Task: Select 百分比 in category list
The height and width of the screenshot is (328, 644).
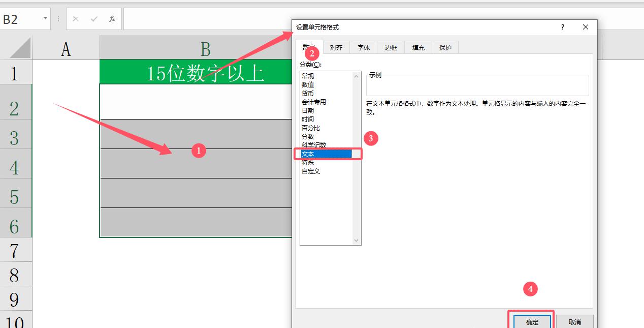Action: 326,128
